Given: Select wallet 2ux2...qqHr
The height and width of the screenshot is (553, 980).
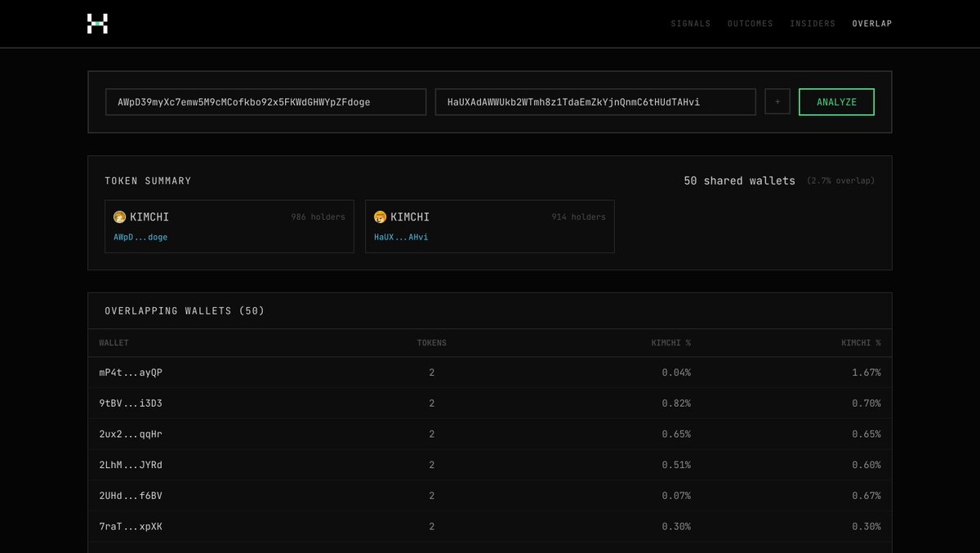Looking at the screenshot, I should click(131, 434).
